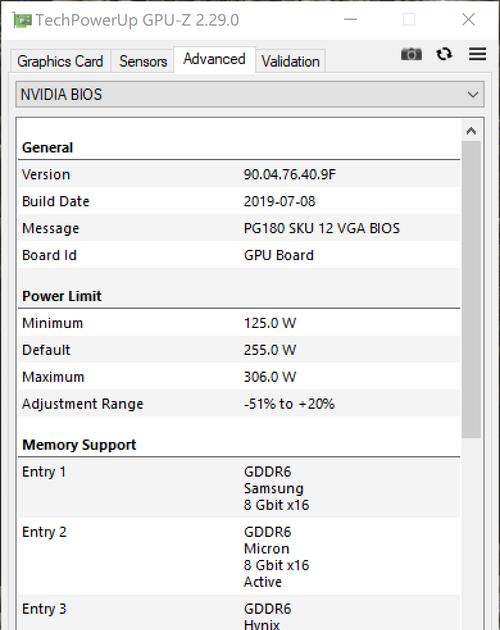Image resolution: width=500 pixels, height=630 pixels.
Task: Open the hamburger menu icon
Action: (477, 54)
